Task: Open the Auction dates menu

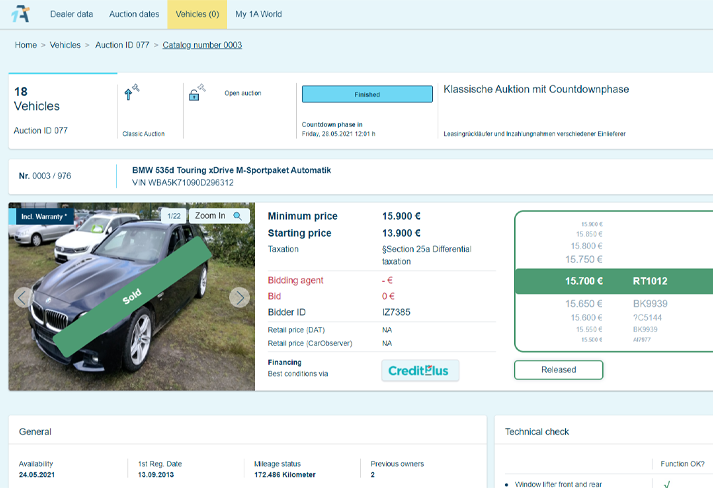Action: tap(134, 14)
